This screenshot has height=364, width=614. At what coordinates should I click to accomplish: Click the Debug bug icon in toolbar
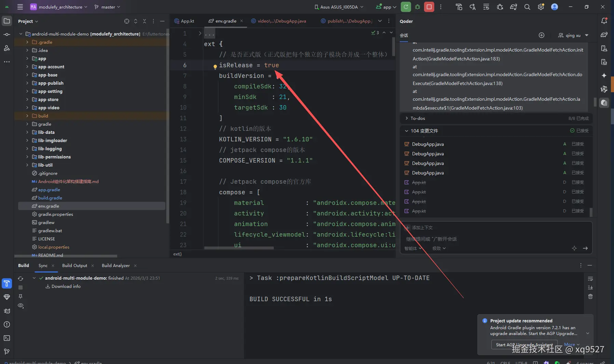(417, 7)
